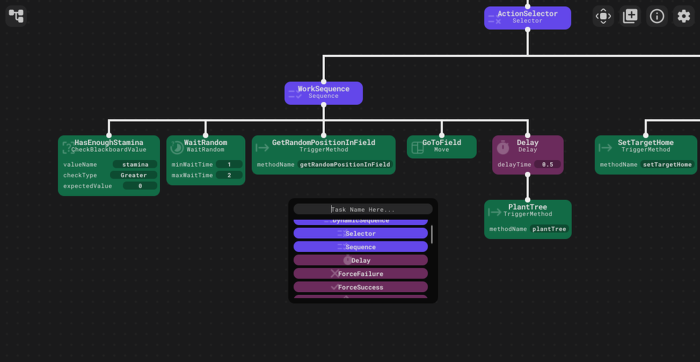Click the output port below ActionSelector node
This screenshot has height=362, width=700.
[528, 29]
